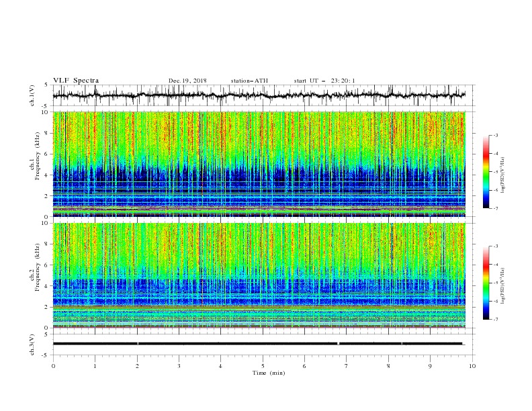Click the date 'Dec. 19, 2018'
Image resolution: width=532 pixels, height=411 pixels.
pos(187,81)
